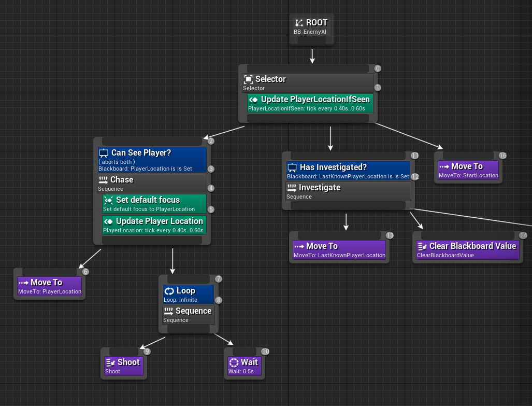Select the Selector node title
532x406 pixels.
(271, 79)
